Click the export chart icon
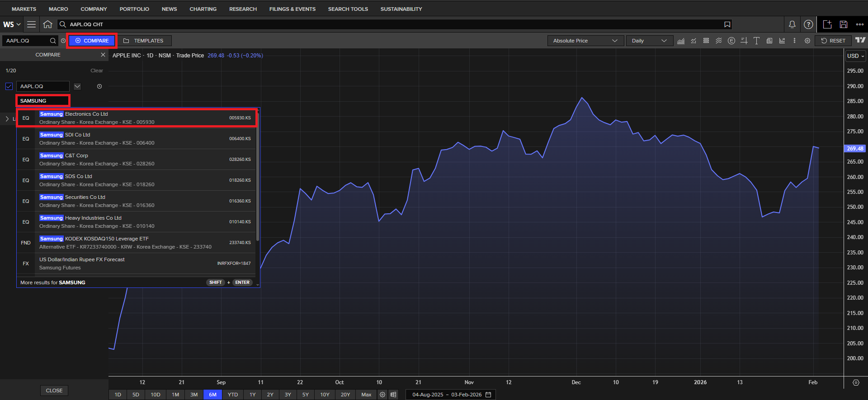868x400 pixels. pyautogui.click(x=782, y=41)
